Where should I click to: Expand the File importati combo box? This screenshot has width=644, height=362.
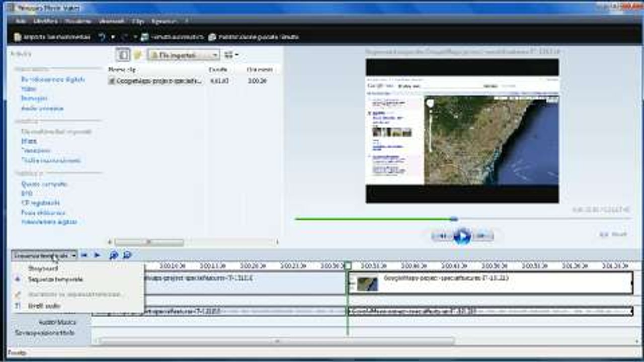click(x=215, y=55)
